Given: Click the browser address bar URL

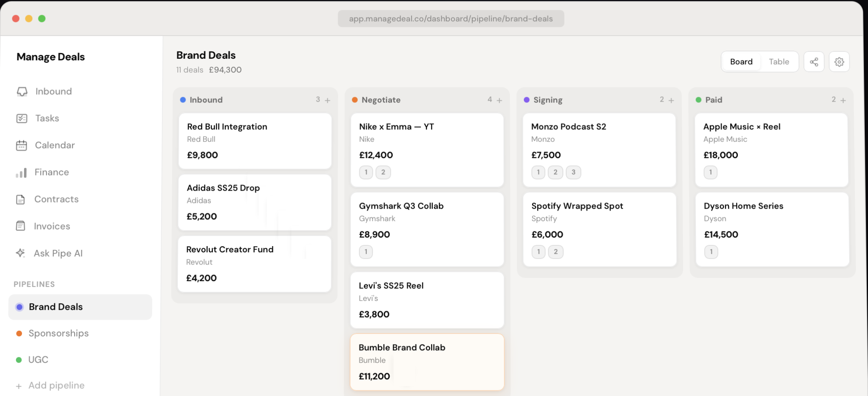Looking at the screenshot, I should [x=451, y=19].
